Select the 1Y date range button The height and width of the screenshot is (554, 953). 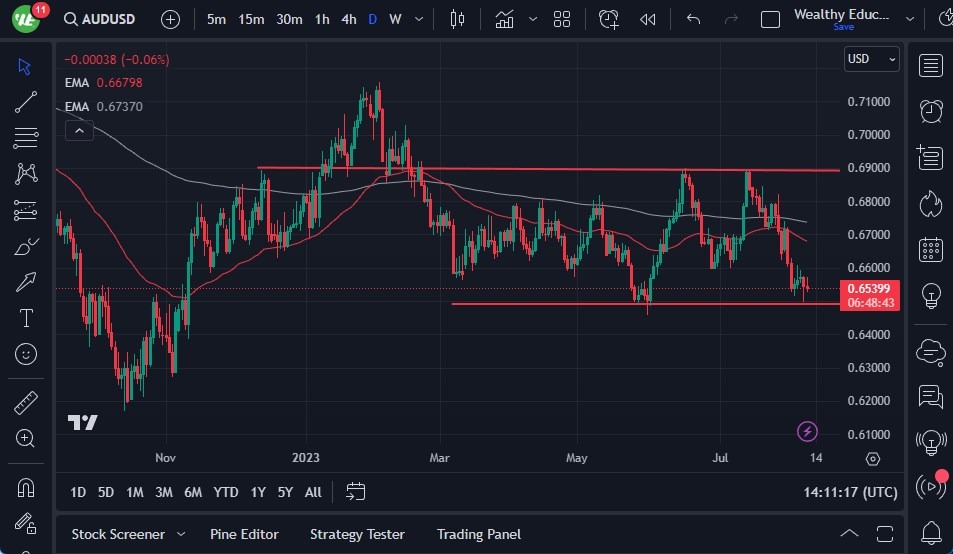tap(258, 492)
